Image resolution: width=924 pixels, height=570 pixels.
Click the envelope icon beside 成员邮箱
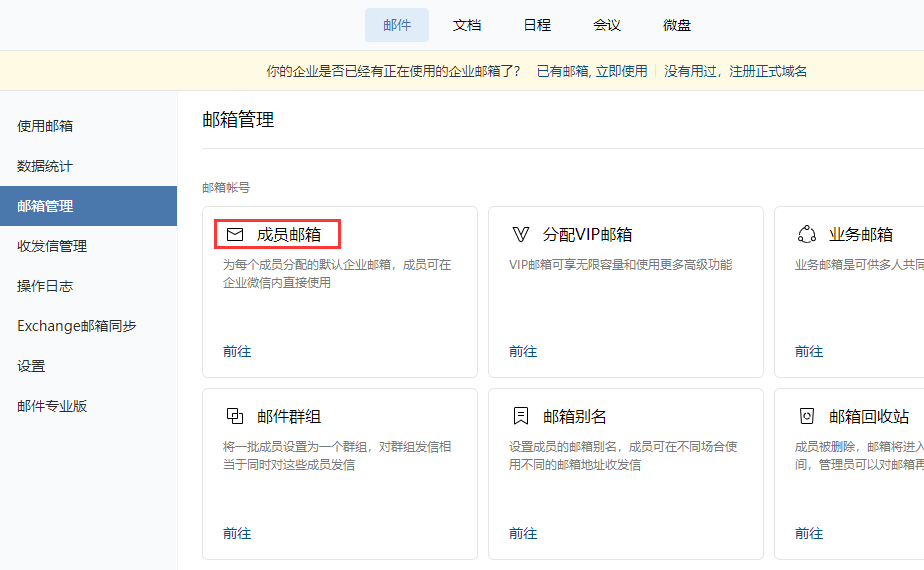tap(235, 235)
